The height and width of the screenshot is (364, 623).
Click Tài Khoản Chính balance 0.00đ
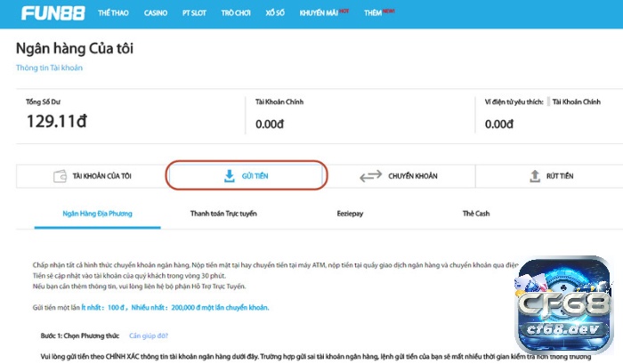point(270,125)
